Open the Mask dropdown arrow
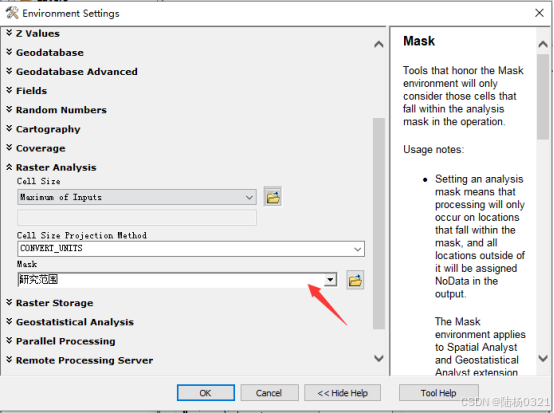The width and height of the screenshot is (554, 413). (330, 280)
